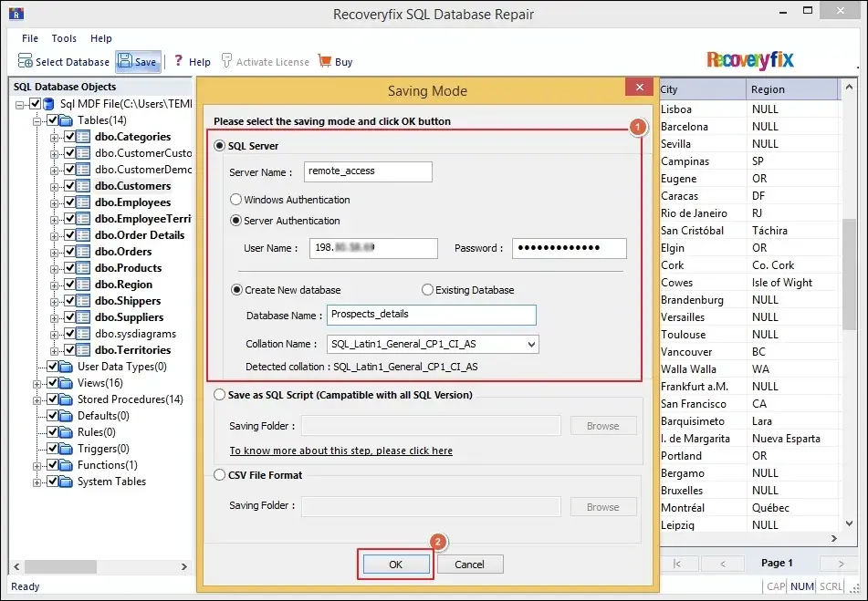Click the tree panel horizontal scrollbar thumb
This screenshot has height=601, width=868.
click(x=61, y=566)
